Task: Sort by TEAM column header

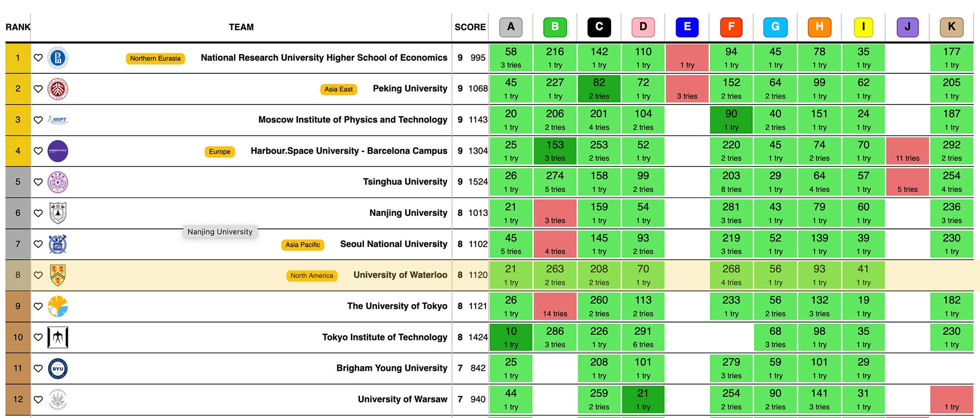Action: (x=241, y=27)
